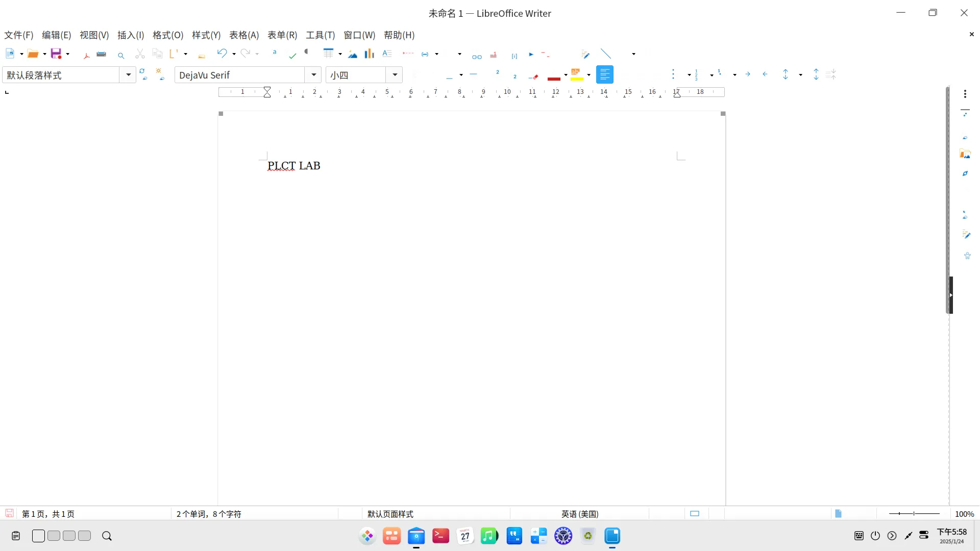980x551 pixels.
Task: Toggle formatting marks (pilcrow icon)
Action: (307, 52)
